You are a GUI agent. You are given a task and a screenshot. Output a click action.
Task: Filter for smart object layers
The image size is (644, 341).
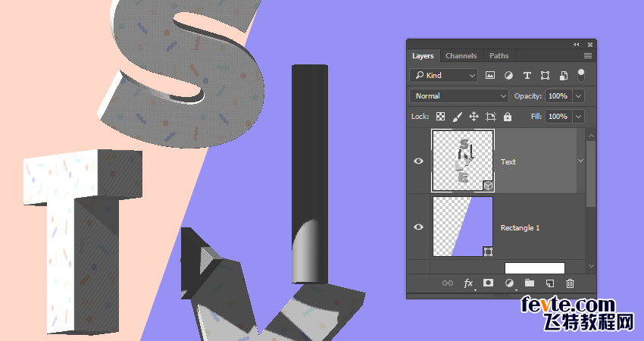[564, 76]
